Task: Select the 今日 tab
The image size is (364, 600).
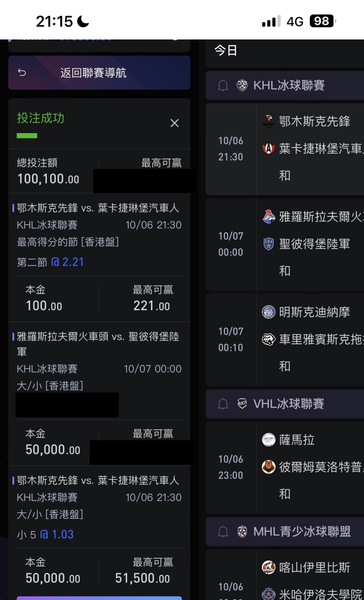Action: pos(226,51)
